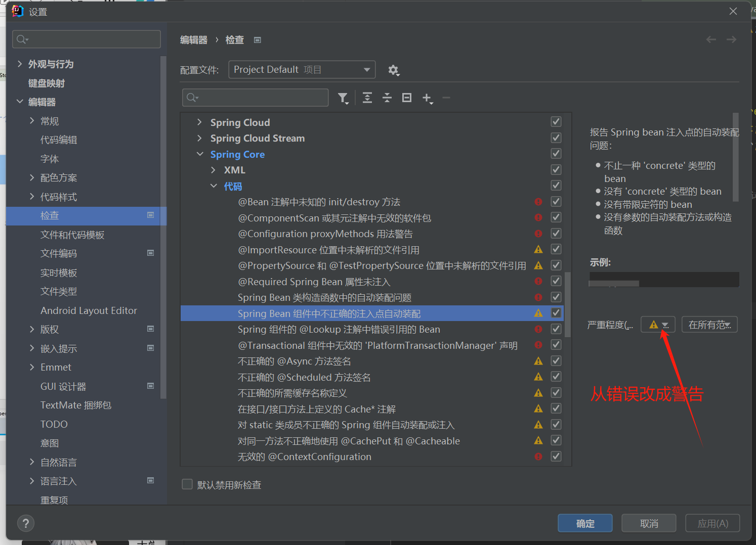Toggle the XML group checkbox
Image resolution: width=756 pixels, height=545 pixels.
point(556,169)
